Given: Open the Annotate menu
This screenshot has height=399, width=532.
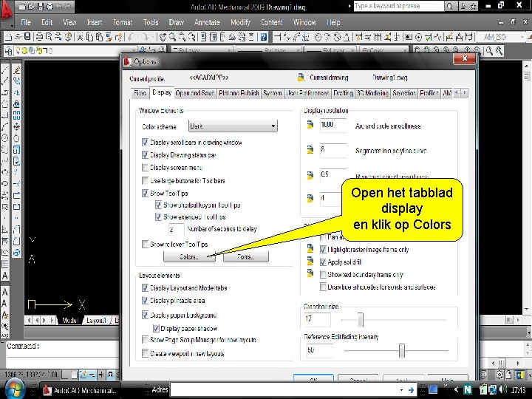Looking at the screenshot, I should point(207,22).
